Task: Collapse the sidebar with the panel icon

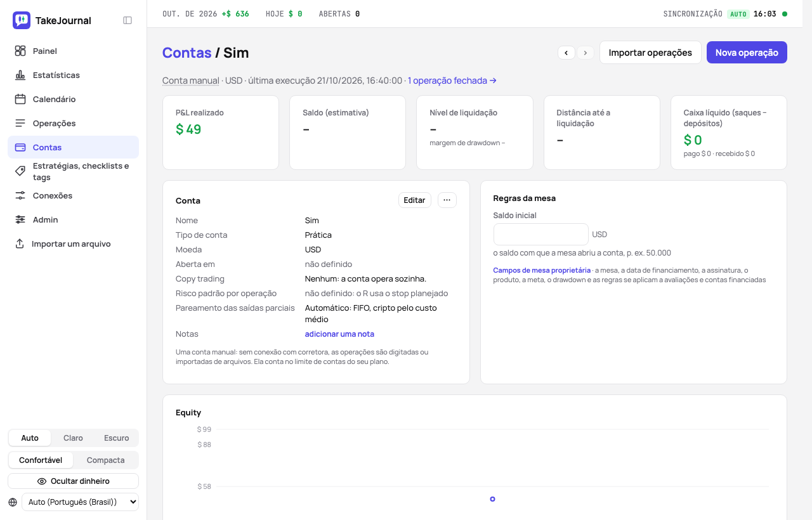Action: (x=128, y=20)
